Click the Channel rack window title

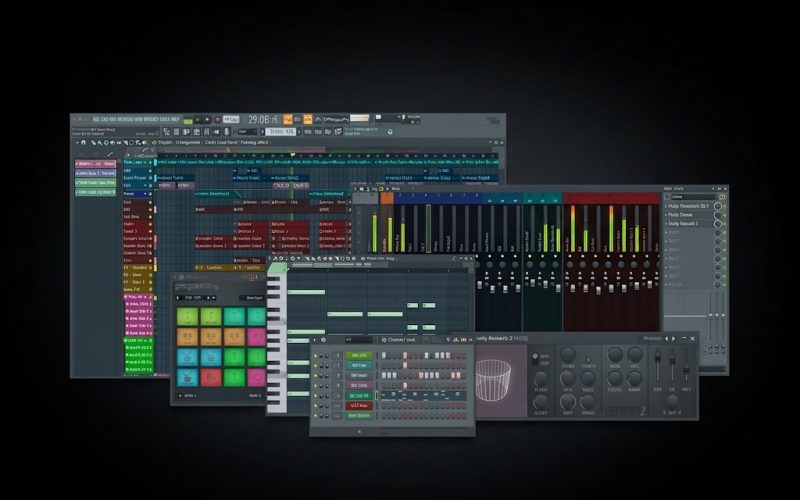[x=402, y=340]
